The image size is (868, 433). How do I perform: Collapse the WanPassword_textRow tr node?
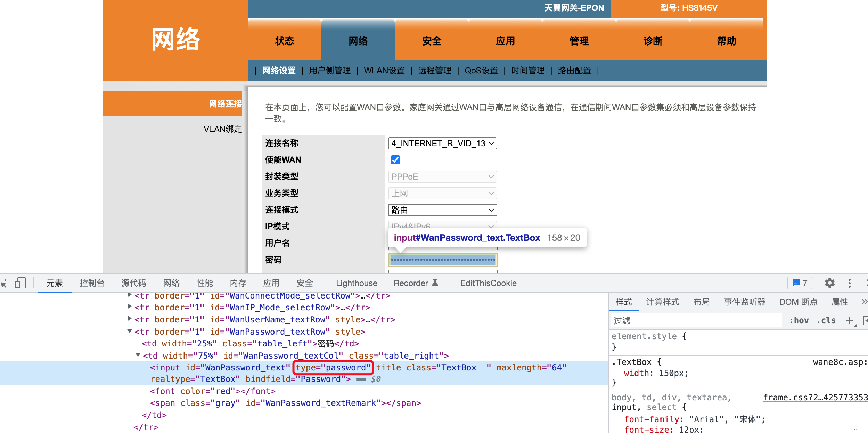click(130, 331)
